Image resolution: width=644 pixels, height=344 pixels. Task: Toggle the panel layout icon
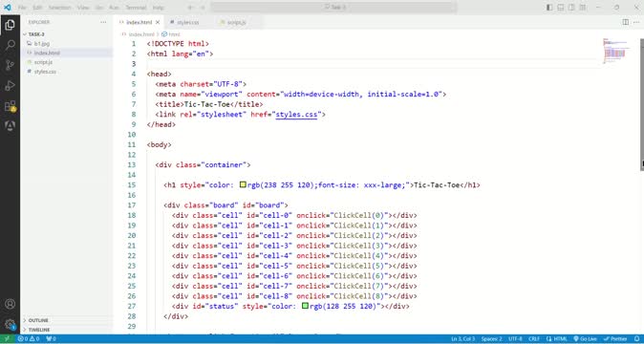(561, 8)
